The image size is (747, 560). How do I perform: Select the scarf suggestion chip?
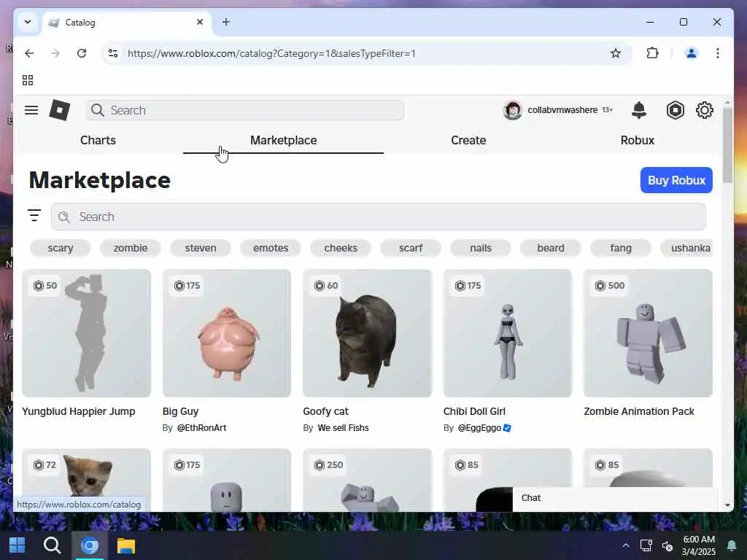(410, 248)
